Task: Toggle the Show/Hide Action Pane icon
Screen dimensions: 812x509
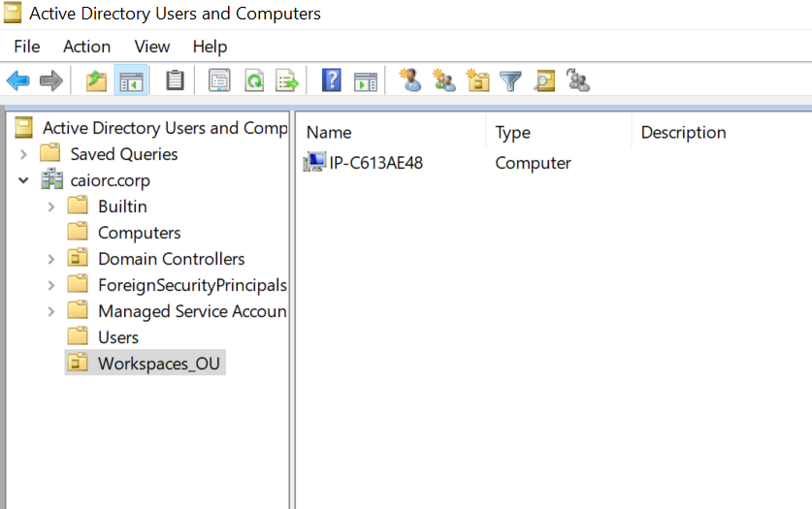Action: [366, 81]
